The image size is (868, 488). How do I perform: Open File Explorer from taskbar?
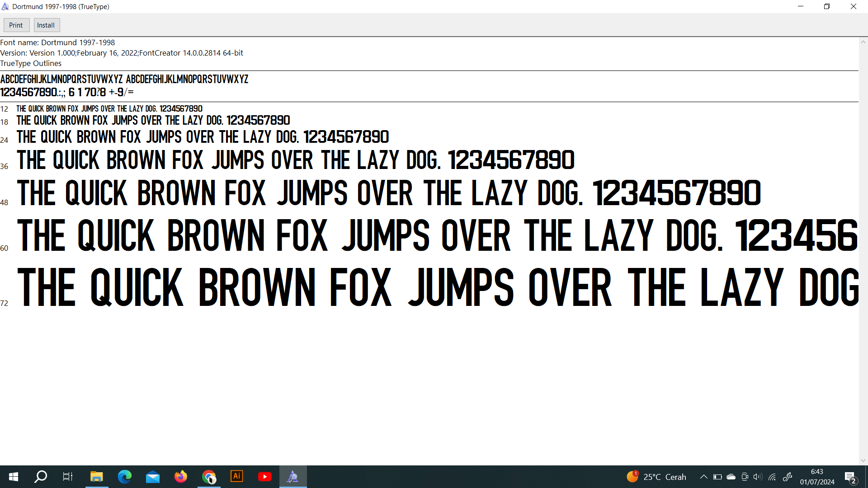point(96,477)
